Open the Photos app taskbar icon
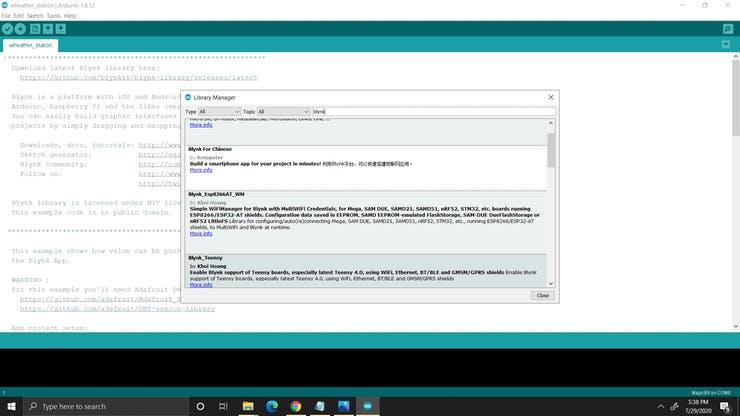The width and height of the screenshot is (740, 416). (x=344, y=406)
